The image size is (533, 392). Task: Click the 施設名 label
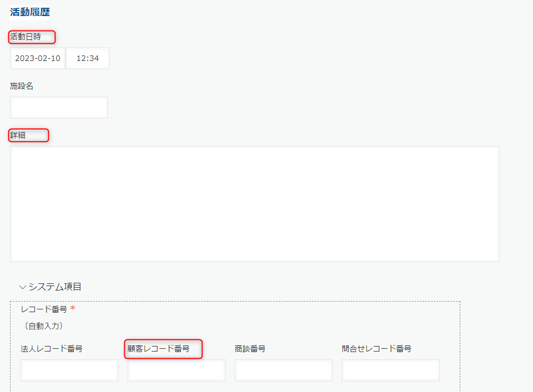[22, 86]
